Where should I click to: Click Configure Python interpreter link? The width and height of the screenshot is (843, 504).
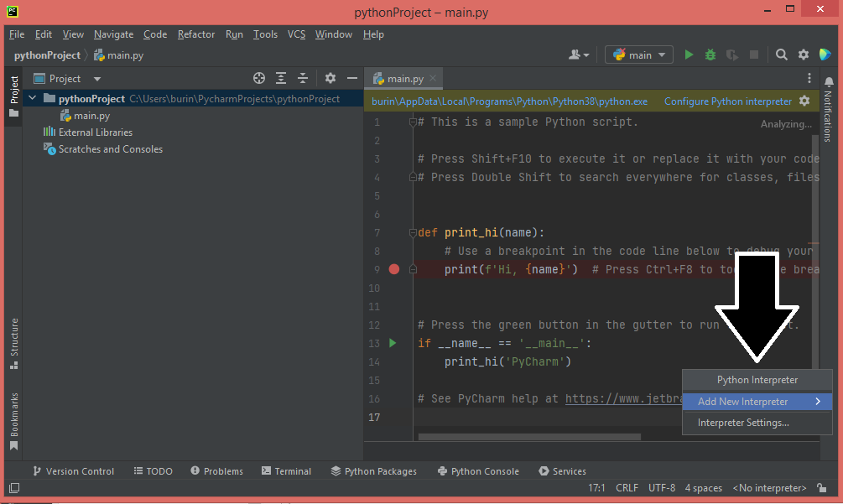pyautogui.click(x=728, y=101)
